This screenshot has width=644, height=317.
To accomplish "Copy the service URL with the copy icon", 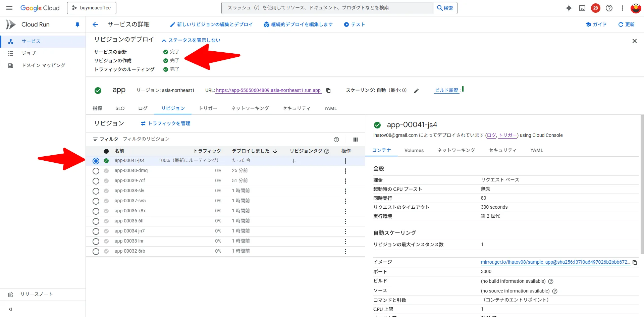I will pyautogui.click(x=328, y=91).
